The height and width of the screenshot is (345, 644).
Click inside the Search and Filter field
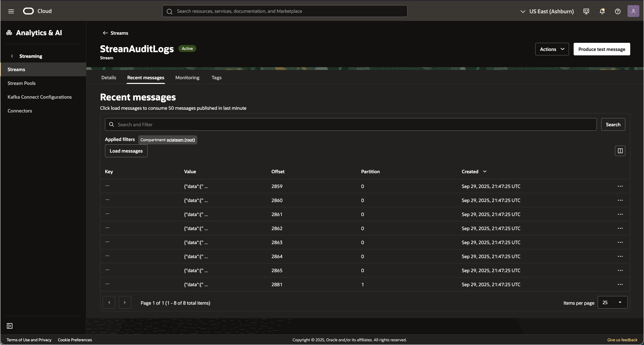pos(250,124)
